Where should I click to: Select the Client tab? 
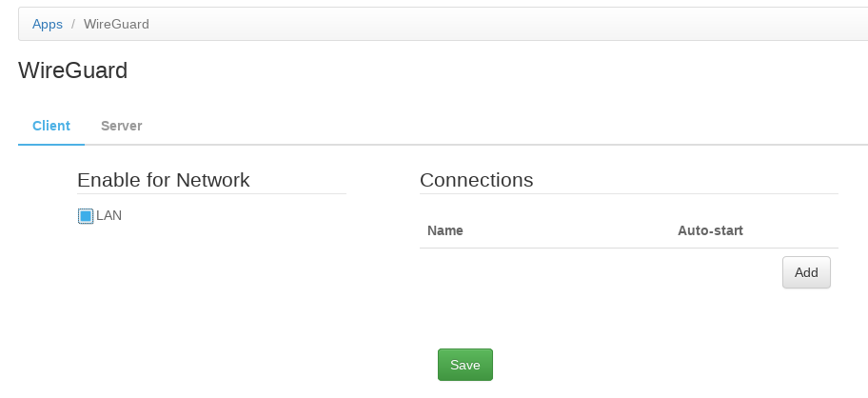(x=50, y=126)
